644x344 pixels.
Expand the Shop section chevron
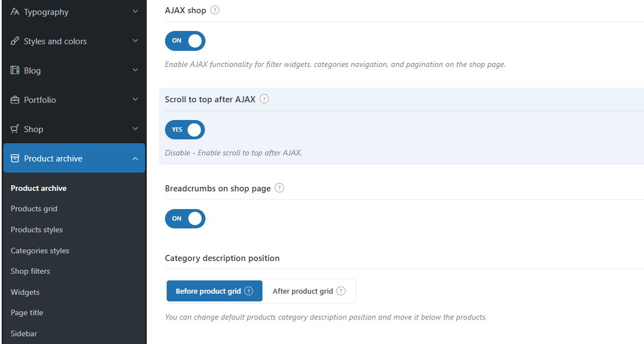(x=136, y=129)
